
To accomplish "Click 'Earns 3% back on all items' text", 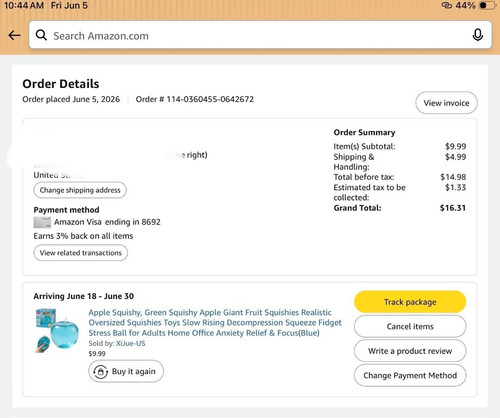I will (83, 236).
